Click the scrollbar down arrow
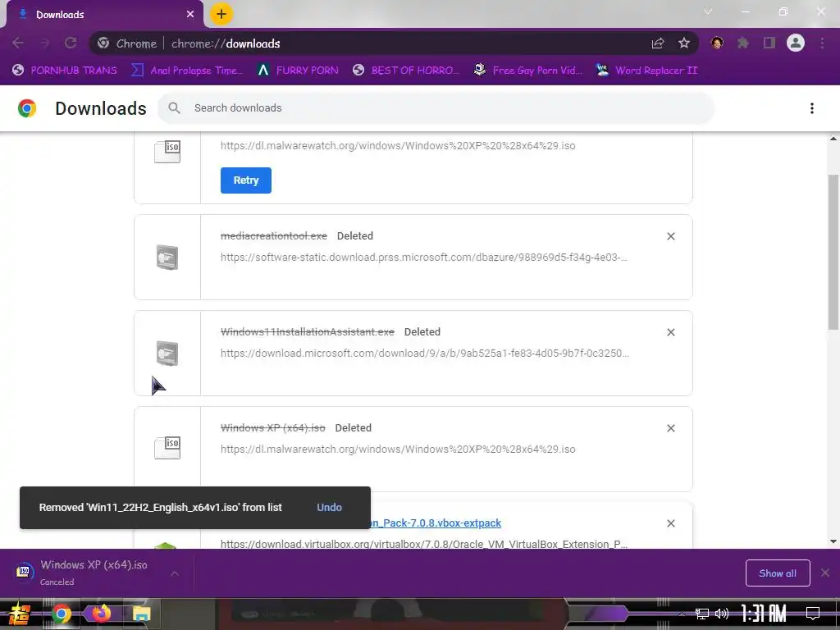The image size is (840, 630). click(833, 541)
